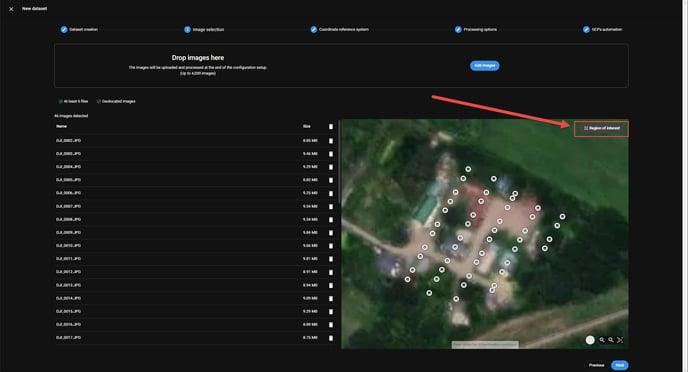Delete the fifth image in the list

click(x=331, y=193)
